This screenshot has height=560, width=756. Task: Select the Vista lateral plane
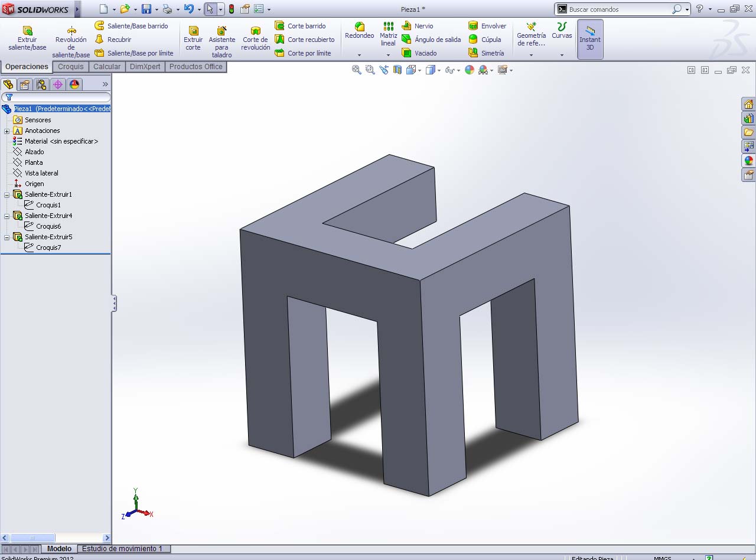41,173
